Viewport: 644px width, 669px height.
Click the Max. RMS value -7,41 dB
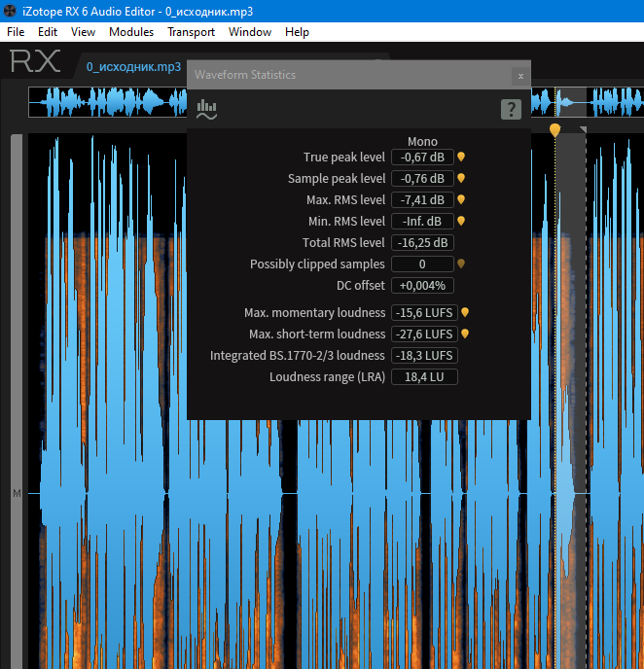(422, 199)
